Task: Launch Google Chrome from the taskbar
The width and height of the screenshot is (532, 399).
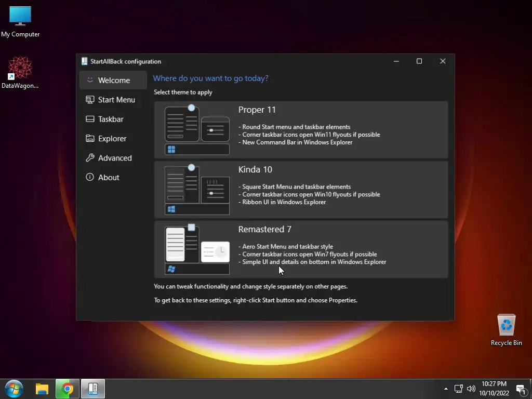Action: (68, 389)
